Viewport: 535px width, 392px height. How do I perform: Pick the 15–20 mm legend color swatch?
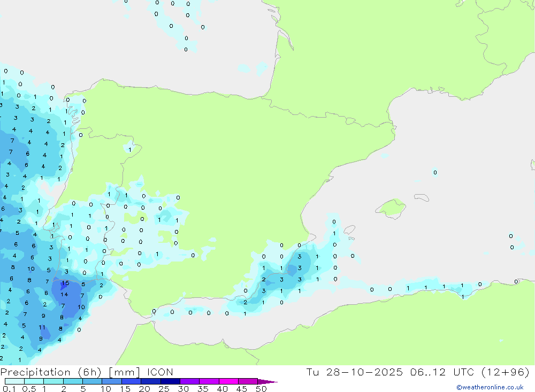click(x=132, y=381)
